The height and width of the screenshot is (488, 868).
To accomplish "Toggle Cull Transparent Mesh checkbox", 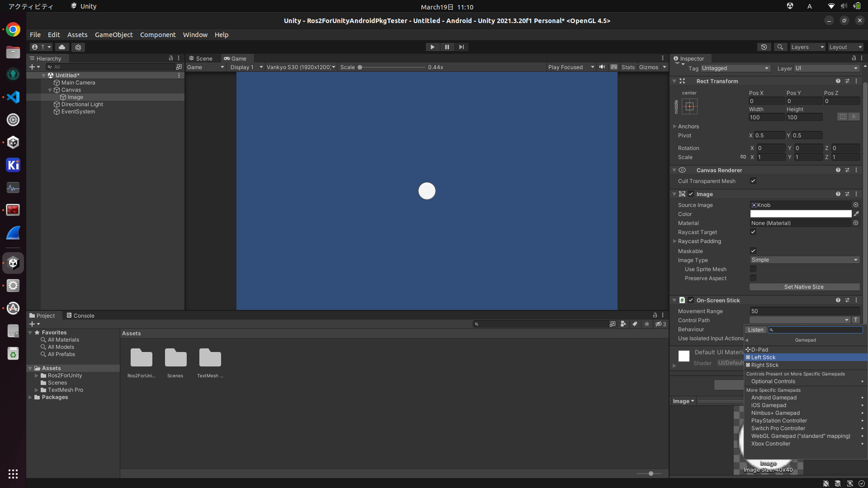I will click(753, 181).
